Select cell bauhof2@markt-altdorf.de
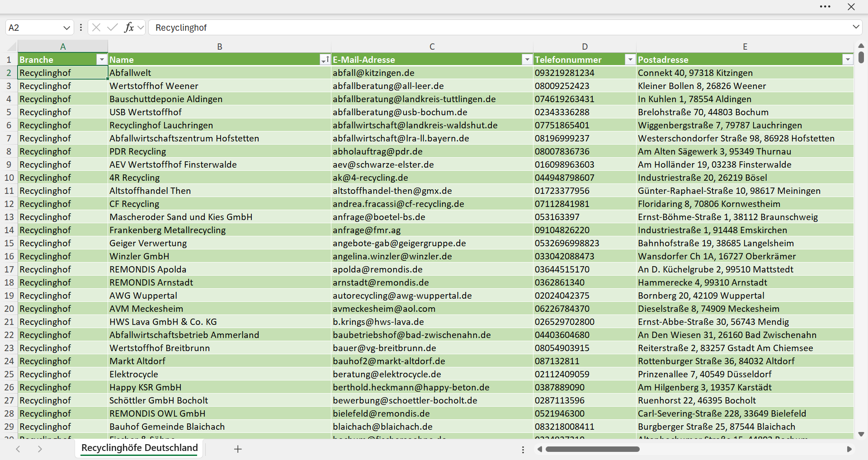The image size is (868, 460). (x=432, y=361)
